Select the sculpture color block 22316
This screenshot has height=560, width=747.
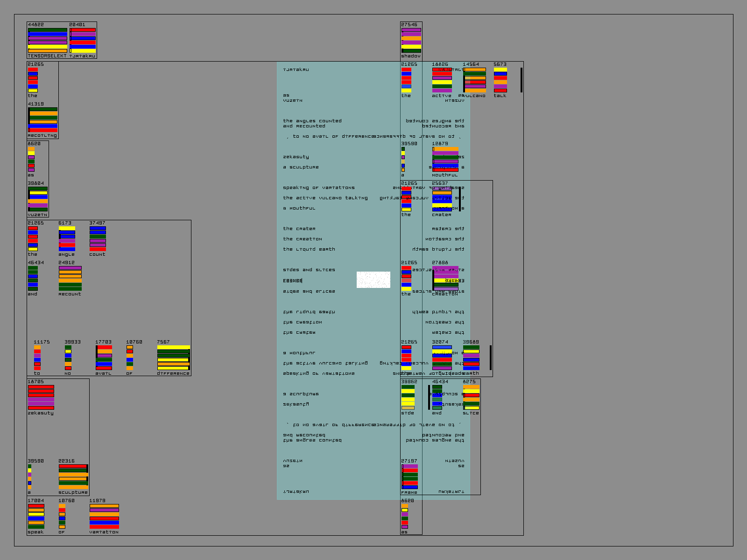(x=73, y=476)
